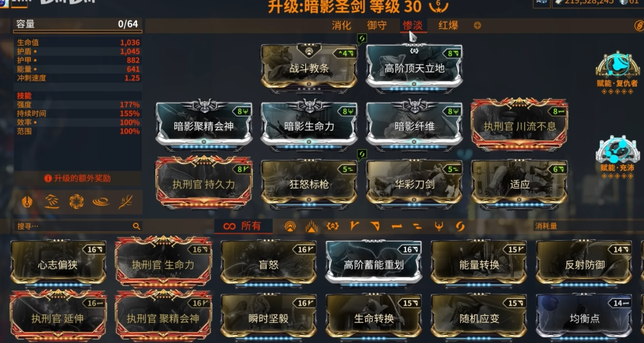Viewport: 644px width, 343px height.
Task: Filter mods by Vazarin polarity icon
Action: pyautogui.click(x=375, y=226)
